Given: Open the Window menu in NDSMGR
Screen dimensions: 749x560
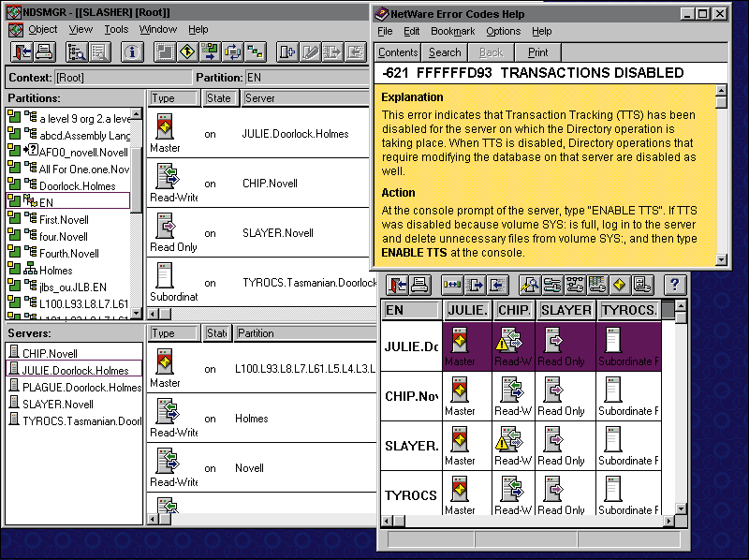Looking at the screenshot, I should click(x=158, y=30).
